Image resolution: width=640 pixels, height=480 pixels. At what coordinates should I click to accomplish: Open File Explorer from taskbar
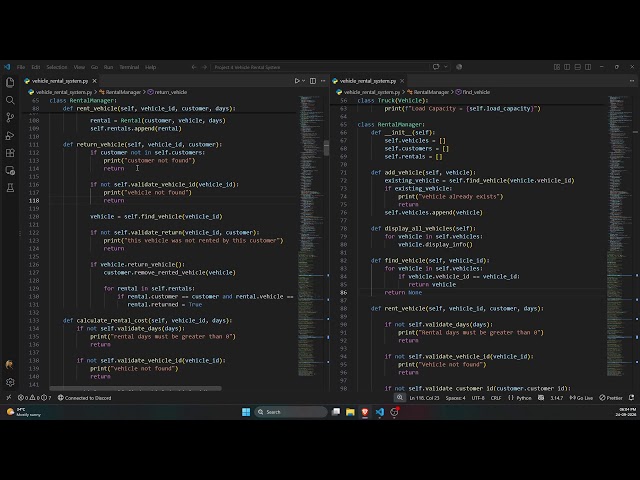(x=350, y=412)
